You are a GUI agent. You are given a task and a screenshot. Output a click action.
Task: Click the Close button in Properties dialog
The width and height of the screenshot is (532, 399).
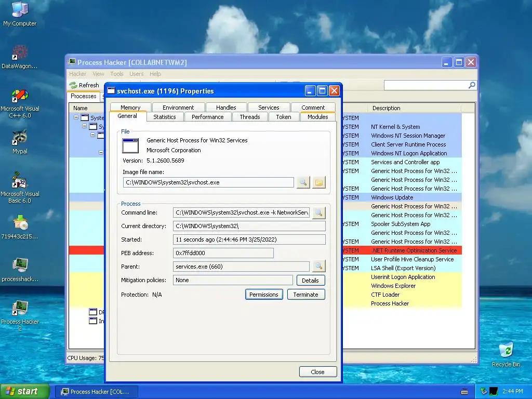pos(318,372)
